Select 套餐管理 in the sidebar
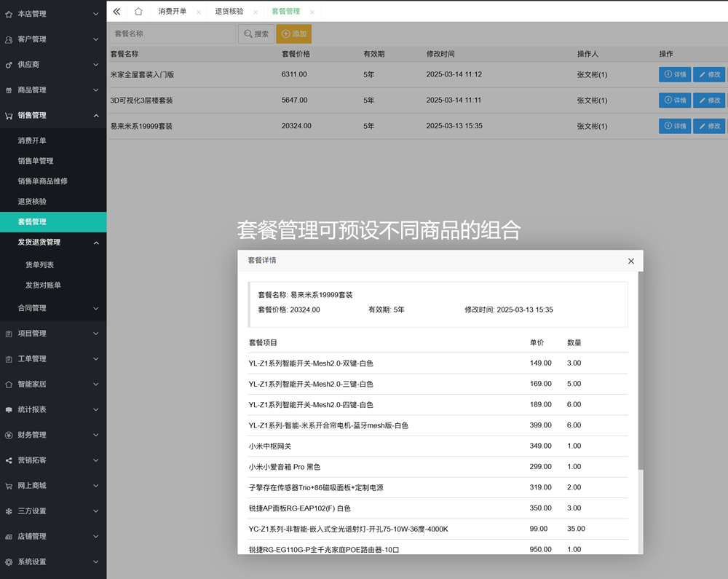 (x=53, y=222)
